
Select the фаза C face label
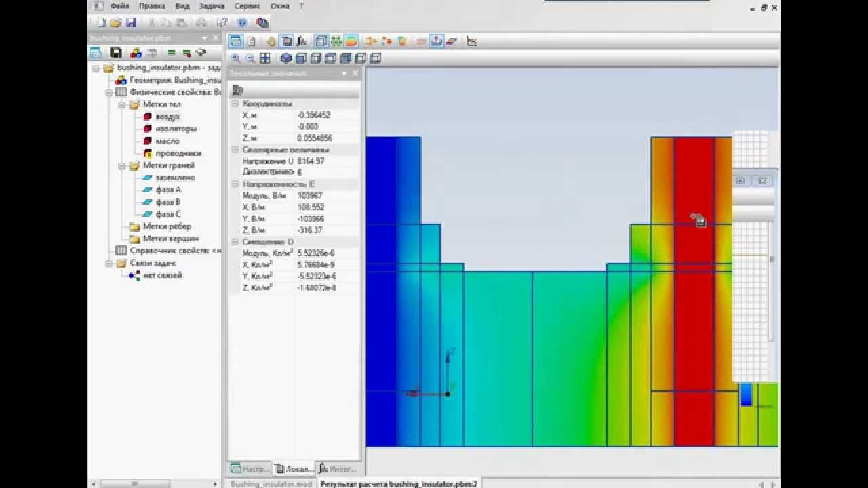pyautogui.click(x=168, y=214)
